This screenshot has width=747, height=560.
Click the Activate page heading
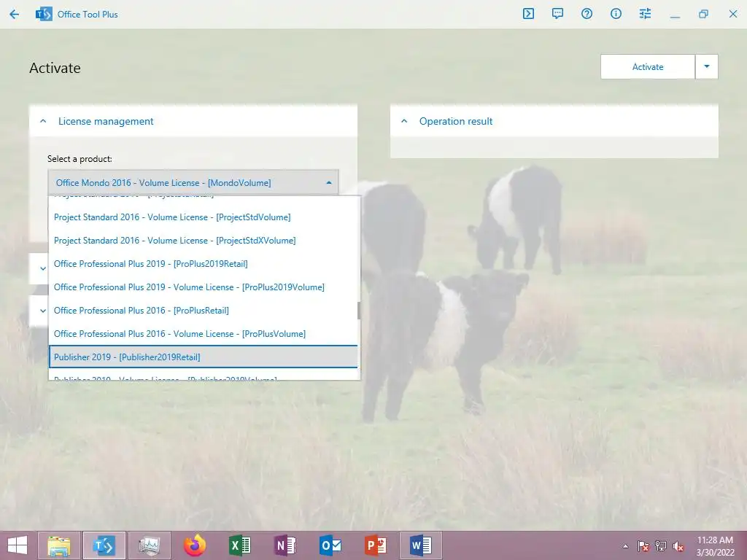click(55, 68)
